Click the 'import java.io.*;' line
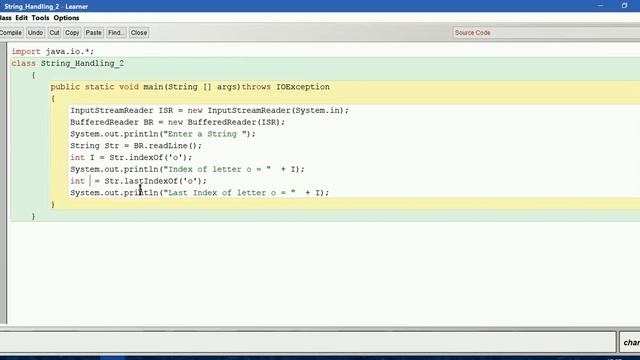Screen dimensions: 640x360 tap(53, 51)
